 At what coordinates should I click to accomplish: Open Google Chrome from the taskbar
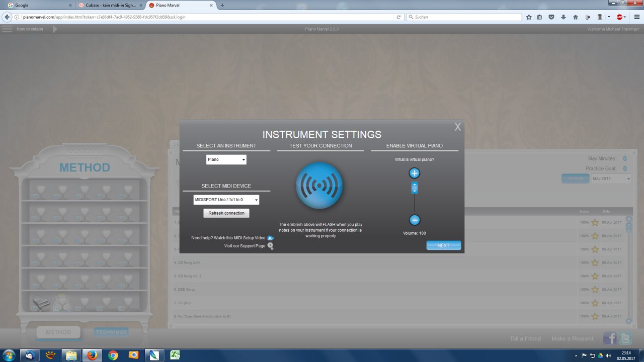point(113,355)
